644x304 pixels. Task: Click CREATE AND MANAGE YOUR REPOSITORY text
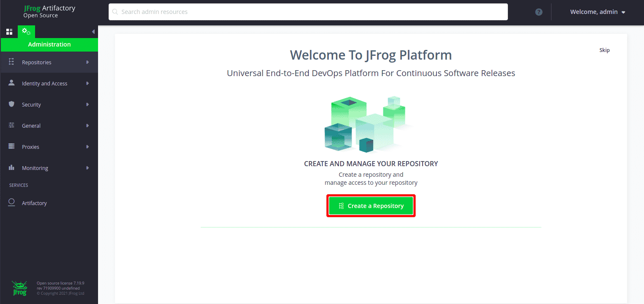click(371, 164)
